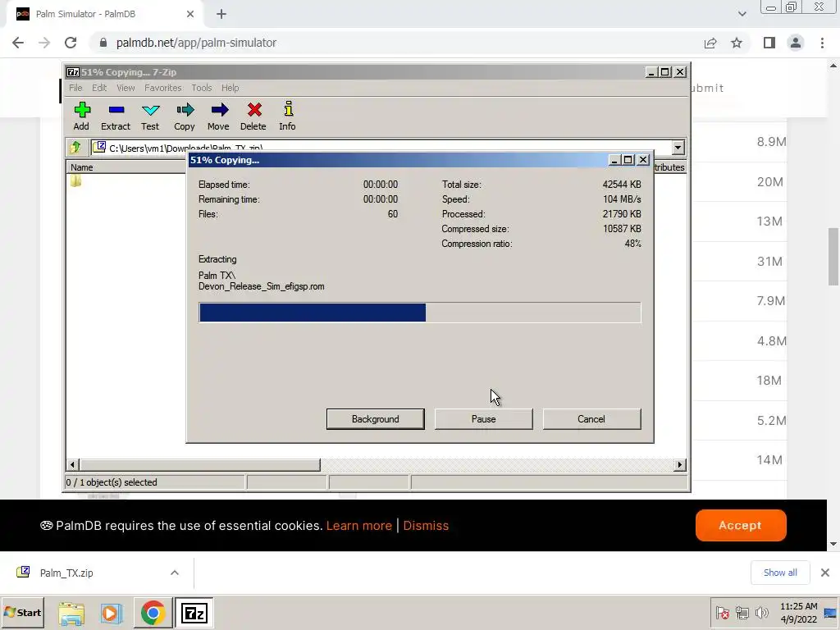Click the scroll left arrow in file list

(x=73, y=464)
